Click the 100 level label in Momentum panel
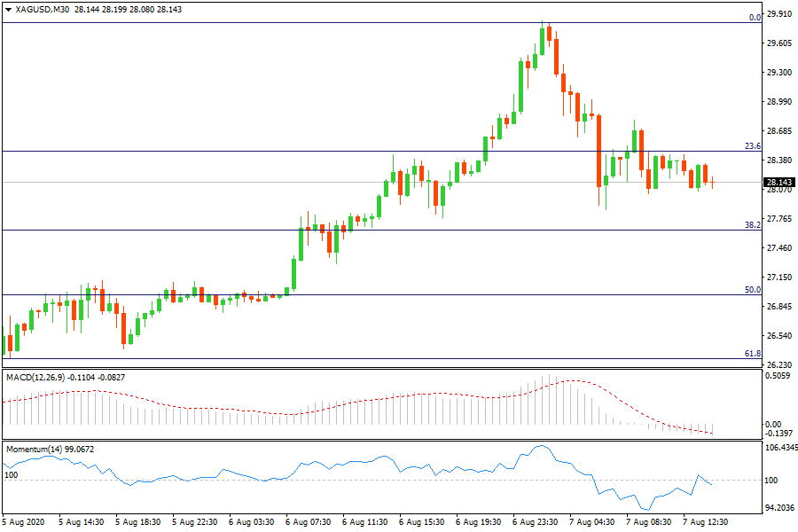 coord(11,475)
